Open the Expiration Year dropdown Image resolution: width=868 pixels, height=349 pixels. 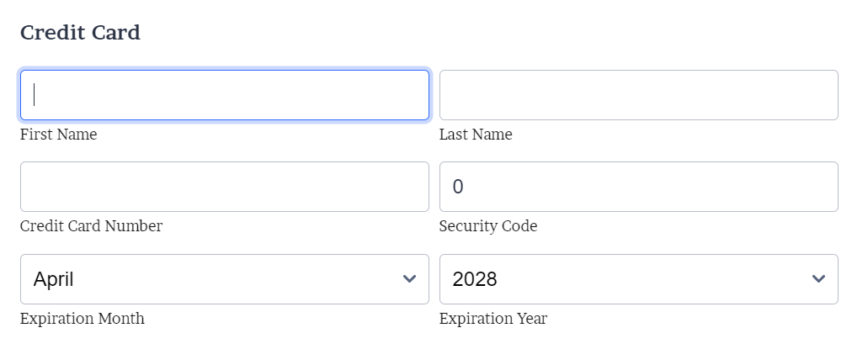coord(638,279)
